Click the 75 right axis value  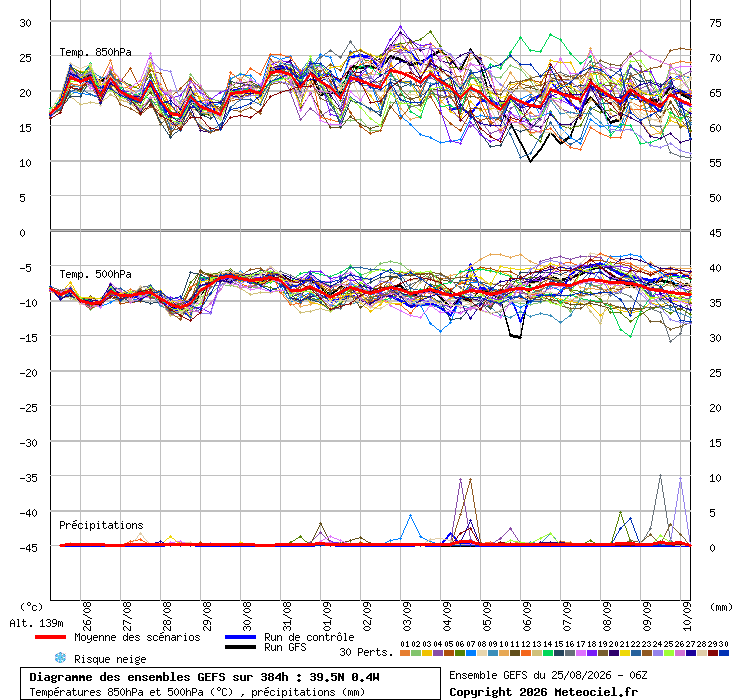(x=715, y=23)
